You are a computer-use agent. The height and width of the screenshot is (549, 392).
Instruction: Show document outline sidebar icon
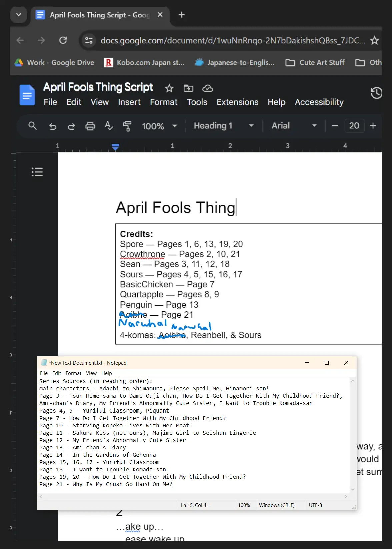tap(37, 172)
